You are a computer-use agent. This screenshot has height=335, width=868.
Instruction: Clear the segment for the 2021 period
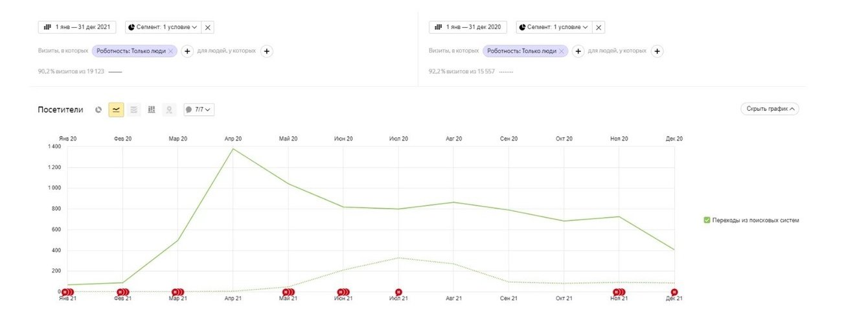[207, 27]
